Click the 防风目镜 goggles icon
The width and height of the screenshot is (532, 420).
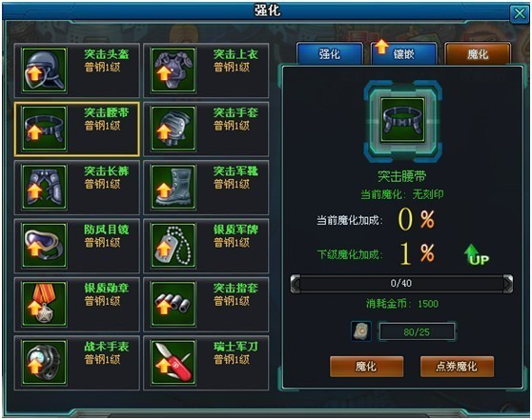(x=44, y=245)
